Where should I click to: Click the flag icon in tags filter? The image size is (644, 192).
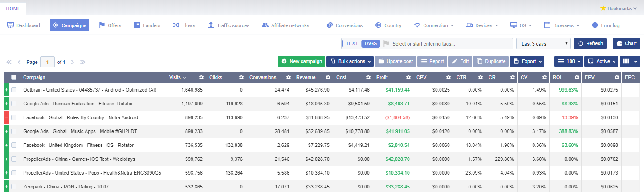click(x=386, y=44)
